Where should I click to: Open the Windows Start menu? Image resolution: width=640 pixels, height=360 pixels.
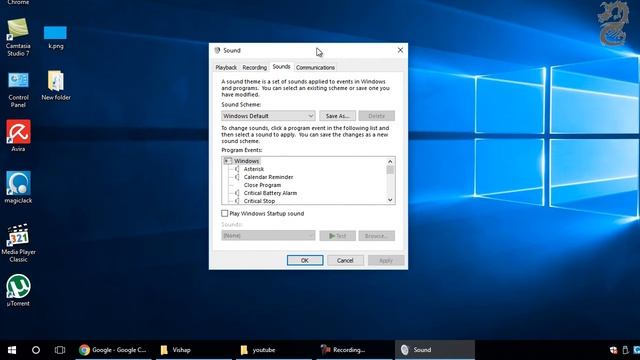[12, 350]
